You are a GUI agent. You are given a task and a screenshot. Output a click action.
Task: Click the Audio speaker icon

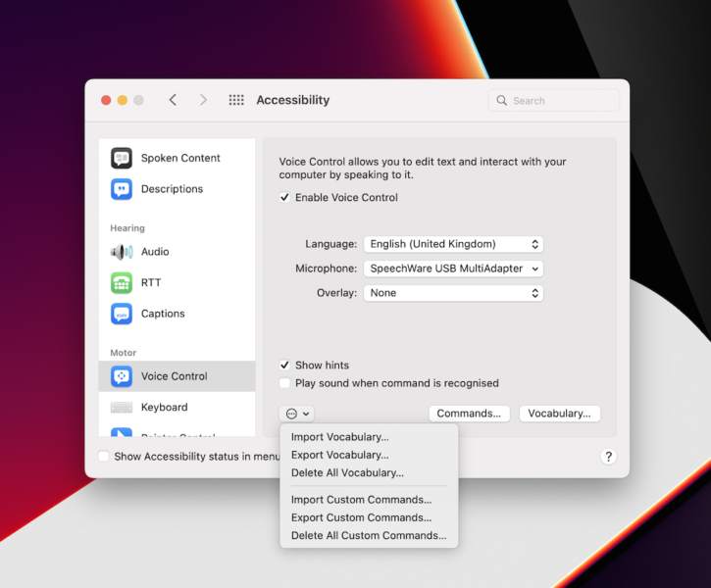tap(122, 252)
